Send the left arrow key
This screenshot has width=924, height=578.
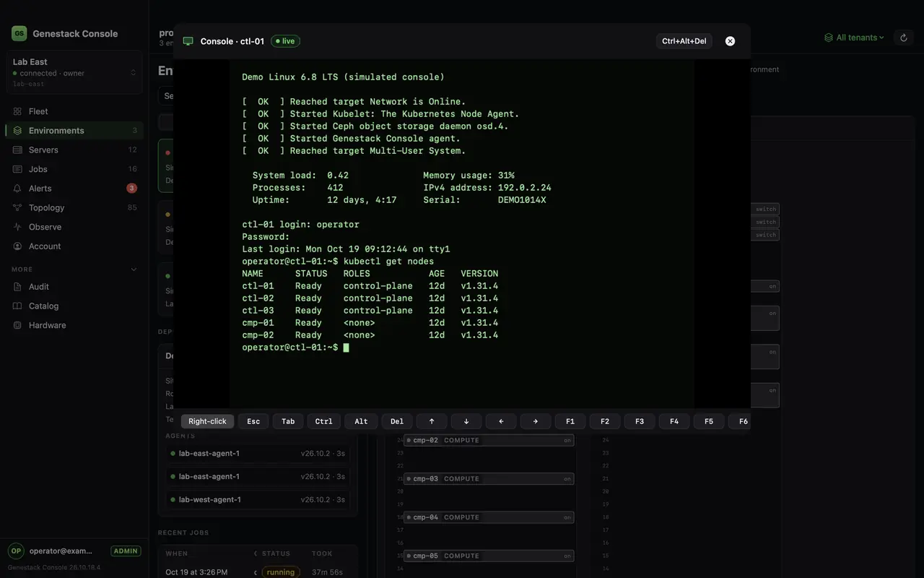click(x=501, y=421)
